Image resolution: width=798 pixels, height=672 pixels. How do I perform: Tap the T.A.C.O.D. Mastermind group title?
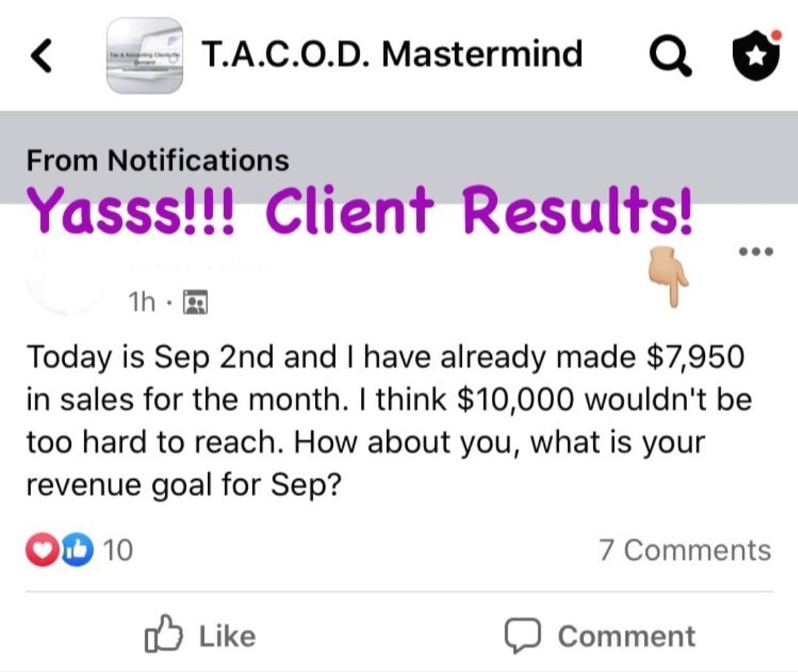tap(392, 54)
